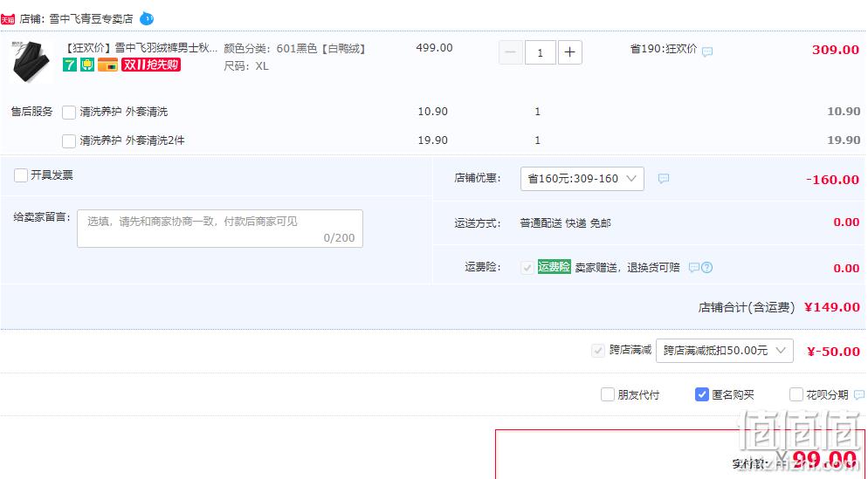Check the 朋友代付 checkbox

coord(607,395)
